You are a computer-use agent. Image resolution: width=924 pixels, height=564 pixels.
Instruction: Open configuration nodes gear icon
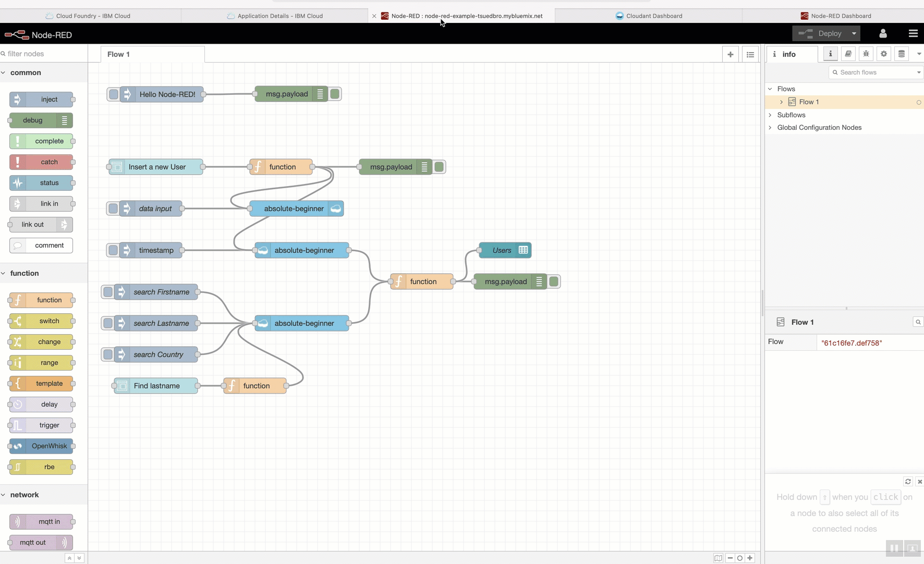tap(884, 54)
